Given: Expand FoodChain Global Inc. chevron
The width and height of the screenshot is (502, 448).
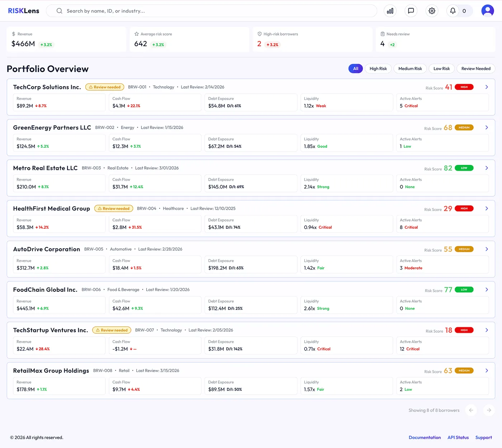Looking at the screenshot, I should point(487,290).
